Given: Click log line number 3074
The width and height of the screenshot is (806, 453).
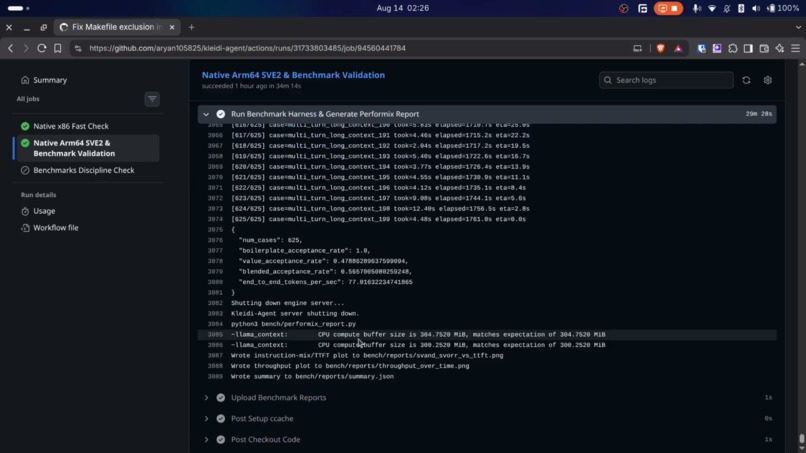Looking at the screenshot, I should pos(215,219).
